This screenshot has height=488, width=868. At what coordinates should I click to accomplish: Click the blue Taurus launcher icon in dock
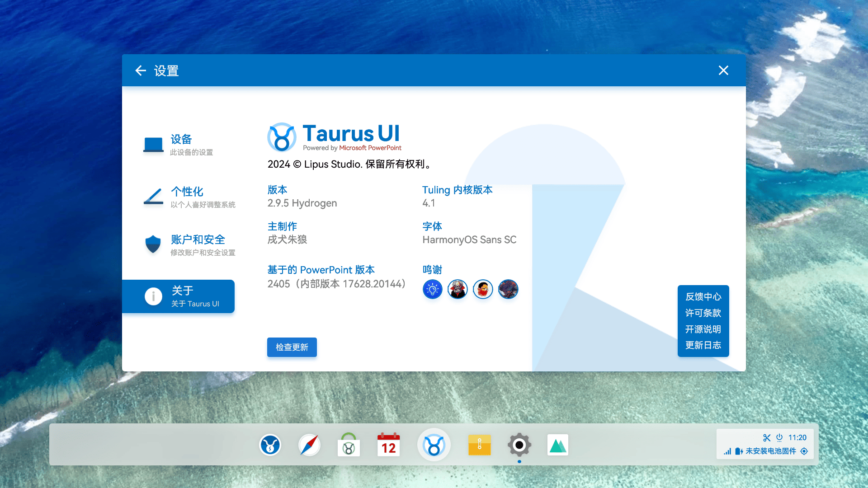pos(270,445)
